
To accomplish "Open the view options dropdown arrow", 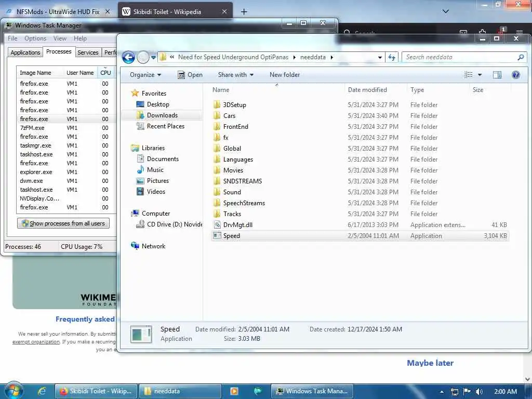I will tap(480, 75).
